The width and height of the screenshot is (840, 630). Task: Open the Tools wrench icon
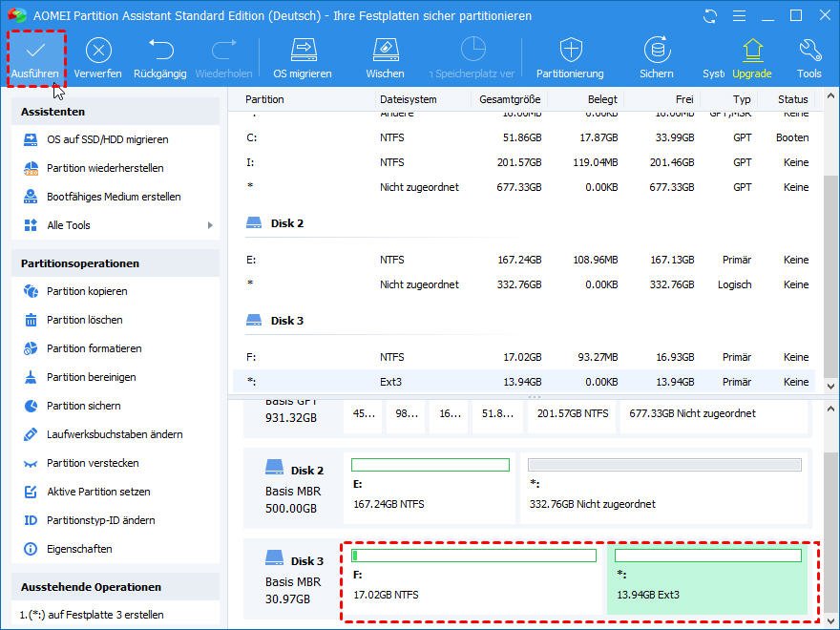[809, 51]
